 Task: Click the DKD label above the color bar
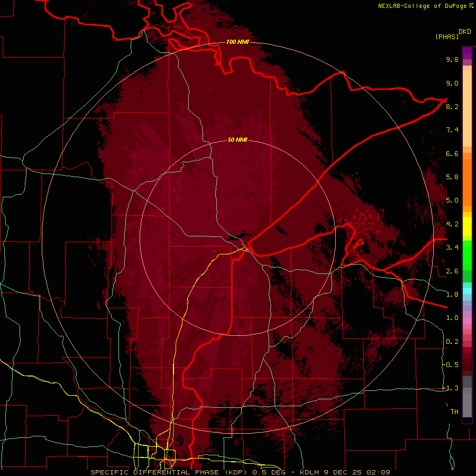(464, 32)
